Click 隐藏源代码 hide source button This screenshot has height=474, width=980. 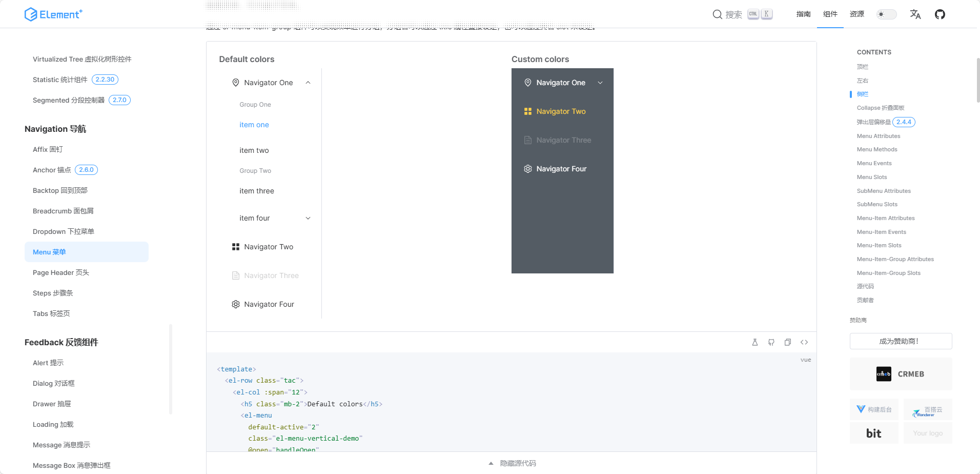pyautogui.click(x=518, y=463)
